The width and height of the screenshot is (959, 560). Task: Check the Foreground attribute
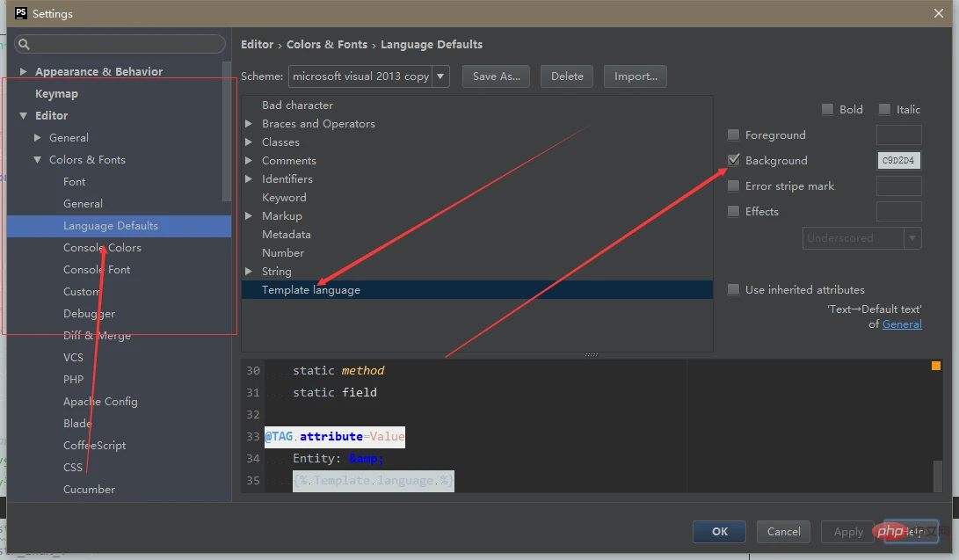(x=734, y=135)
